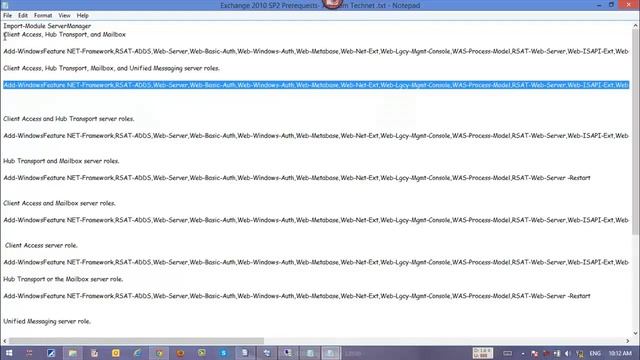Click command under Client Access and Mailbox heading
Viewport: 640px width, 360px height.
pos(316,220)
